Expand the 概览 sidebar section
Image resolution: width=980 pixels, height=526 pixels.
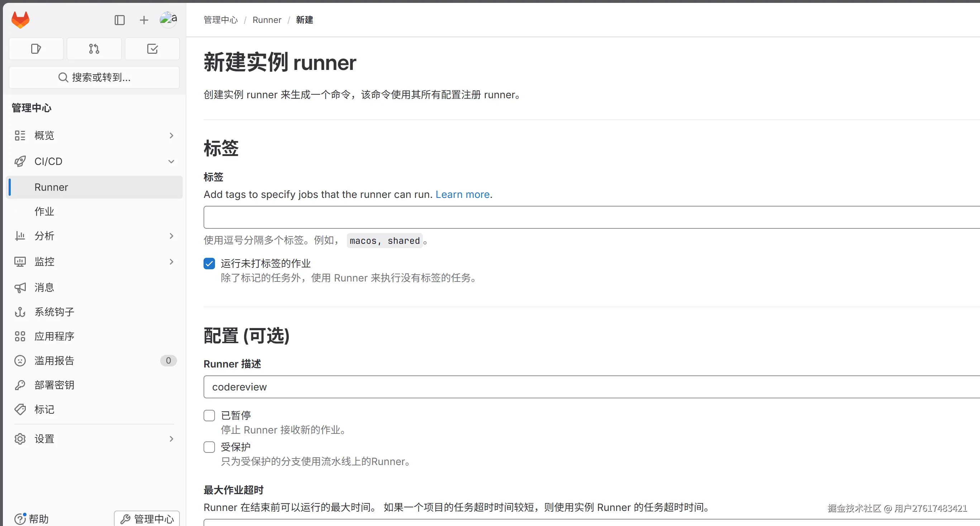[x=94, y=136]
